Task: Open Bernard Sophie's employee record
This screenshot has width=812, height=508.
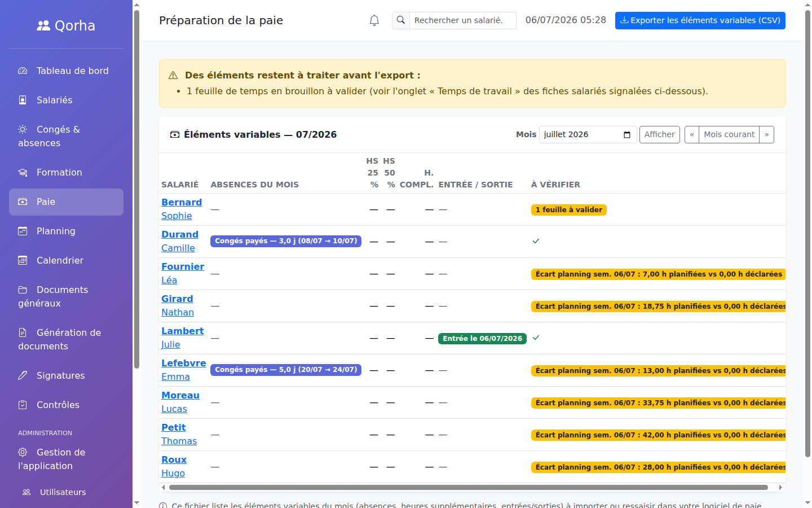Action: 182,209
